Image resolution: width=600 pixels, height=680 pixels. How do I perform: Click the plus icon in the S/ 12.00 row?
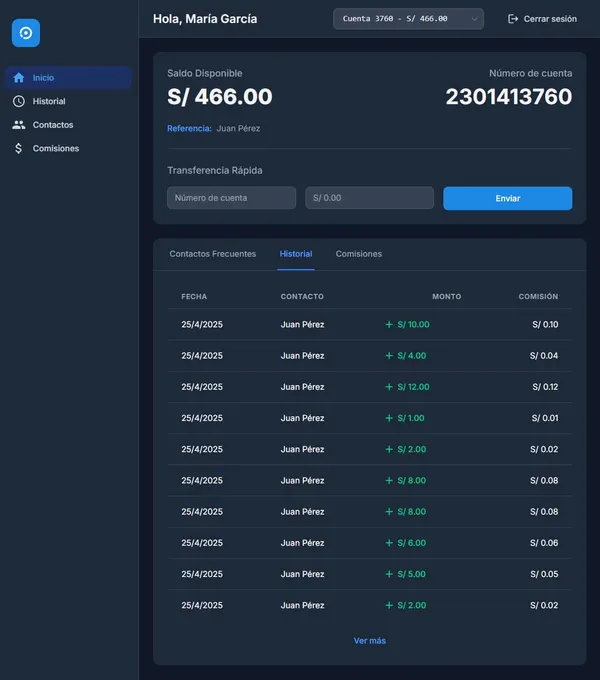pos(389,387)
